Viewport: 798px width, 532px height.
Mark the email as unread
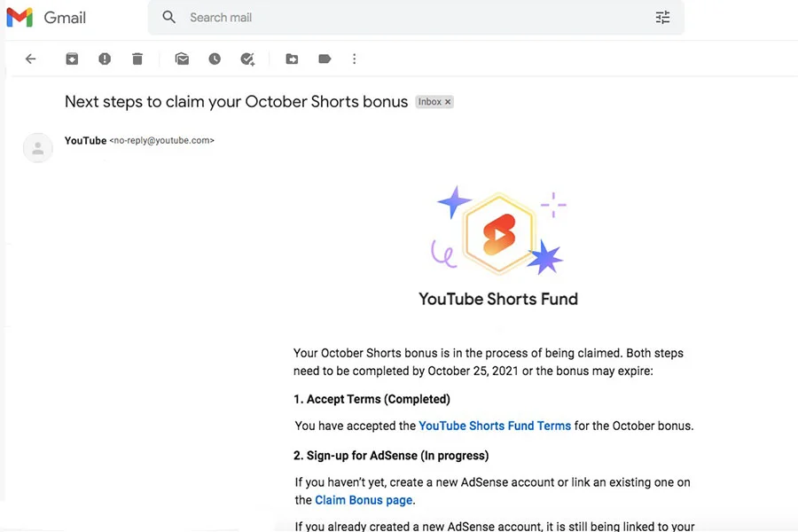182,59
